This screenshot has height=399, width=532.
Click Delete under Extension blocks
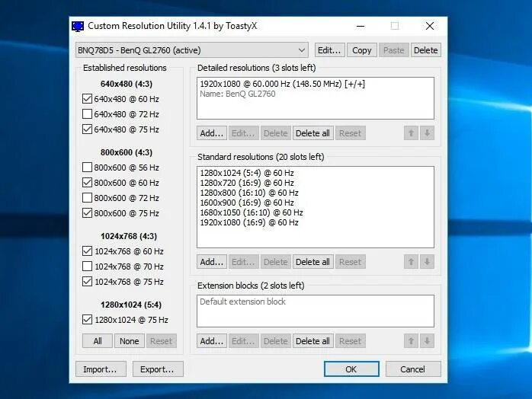click(x=275, y=341)
